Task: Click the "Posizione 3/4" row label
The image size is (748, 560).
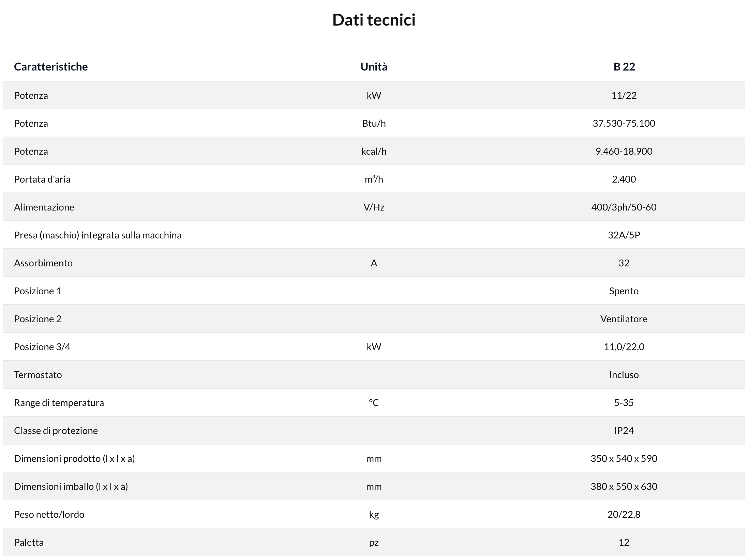Action: pyautogui.click(x=42, y=347)
